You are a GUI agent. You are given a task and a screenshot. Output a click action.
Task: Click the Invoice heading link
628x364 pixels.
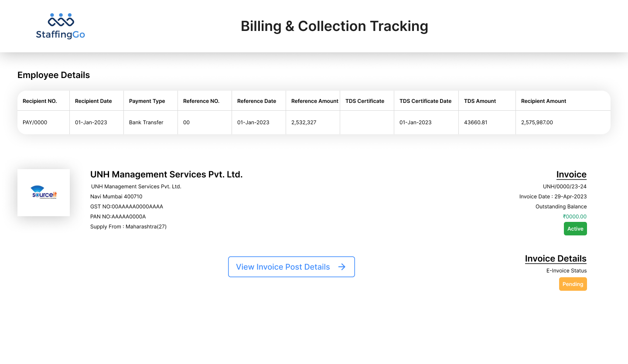(x=571, y=175)
